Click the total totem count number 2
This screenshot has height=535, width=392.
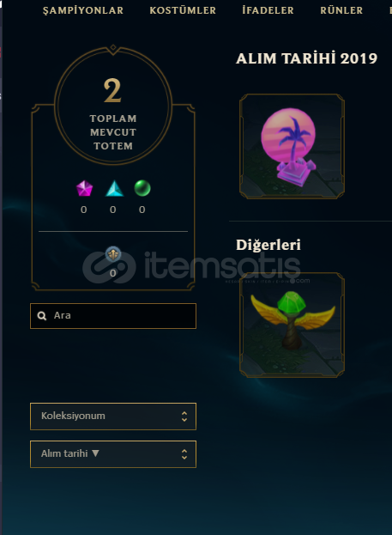pyautogui.click(x=112, y=90)
